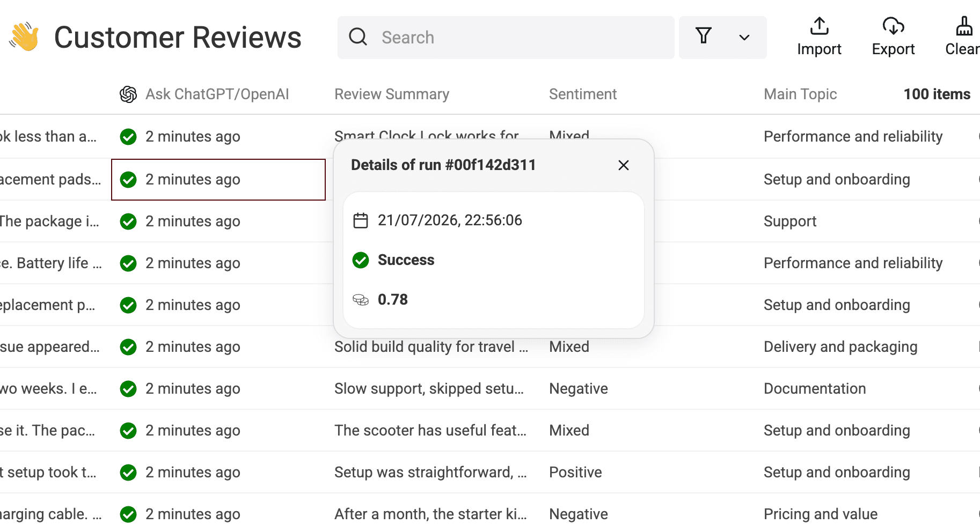Click the 'Support' topic cell

pos(790,222)
